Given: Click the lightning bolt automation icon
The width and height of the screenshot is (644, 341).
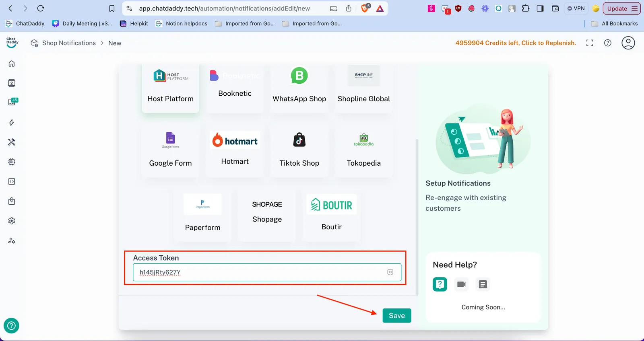Looking at the screenshot, I should click(12, 123).
